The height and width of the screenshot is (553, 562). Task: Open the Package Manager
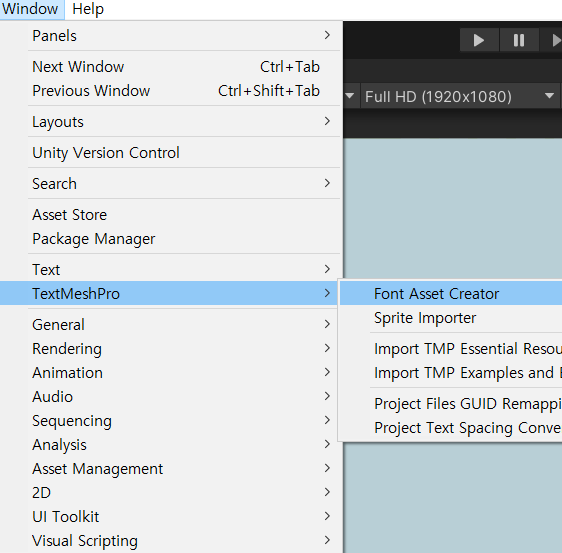[170, 239]
